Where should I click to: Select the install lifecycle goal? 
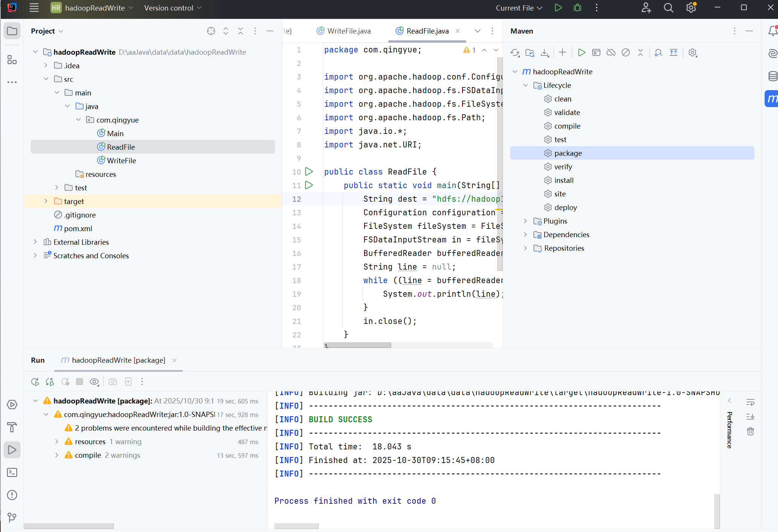[564, 180]
